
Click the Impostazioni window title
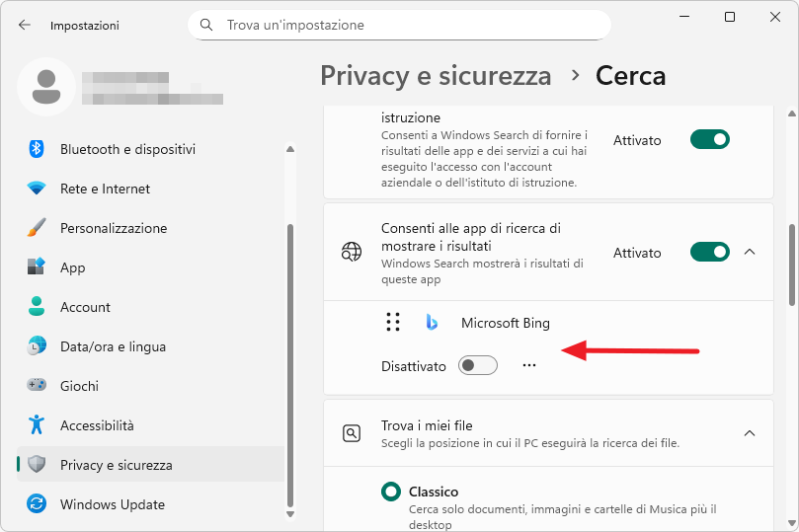[85, 26]
